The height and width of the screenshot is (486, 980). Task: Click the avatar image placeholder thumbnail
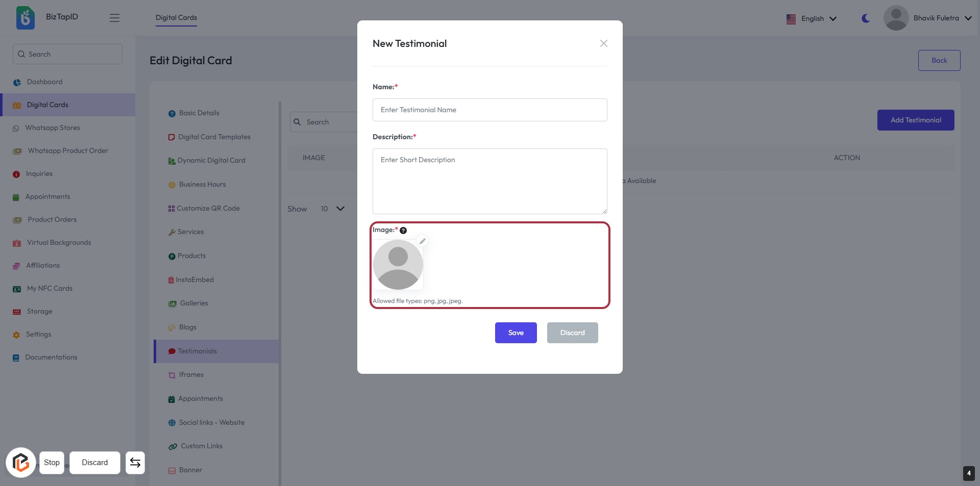pos(398,265)
